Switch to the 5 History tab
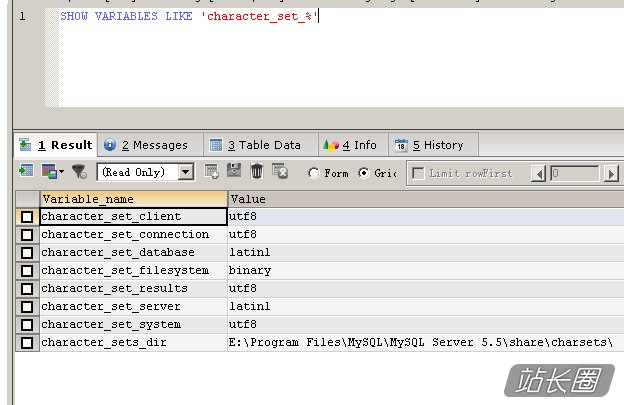This screenshot has height=405, width=624. click(433, 145)
